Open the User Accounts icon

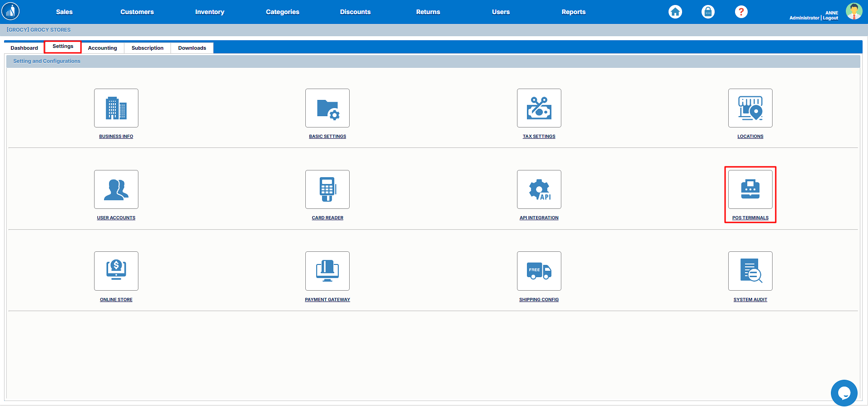(x=116, y=189)
